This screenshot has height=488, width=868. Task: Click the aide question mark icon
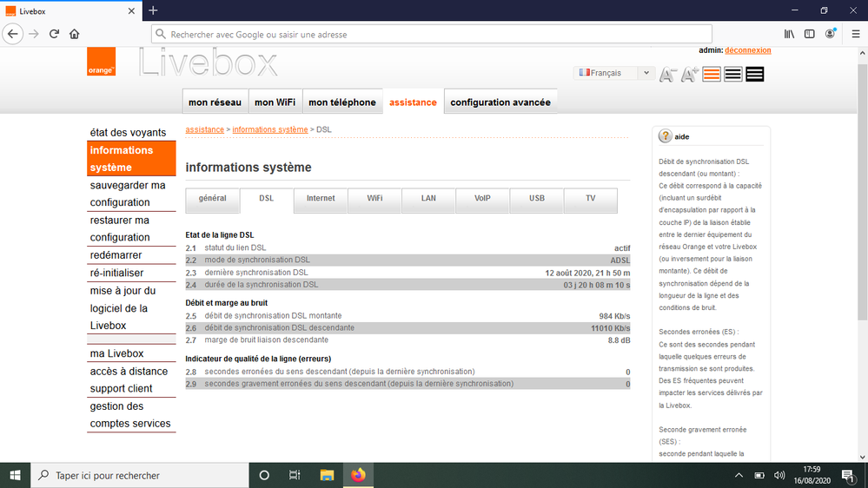(665, 136)
